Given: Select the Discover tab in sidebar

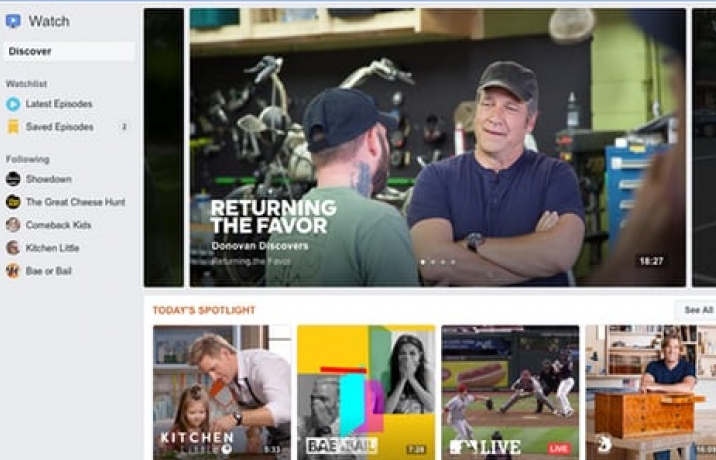Looking at the screenshot, I should [x=69, y=51].
